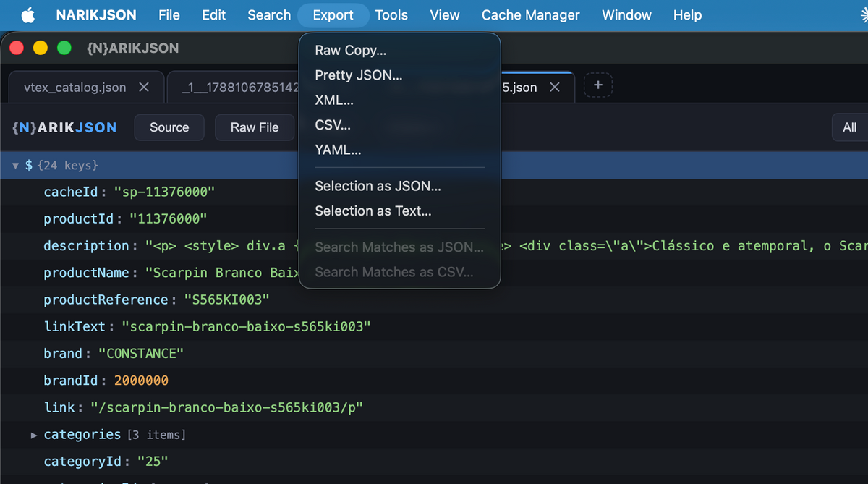This screenshot has width=868, height=484.
Task: Select the cacheId row
Action: pyautogui.click(x=434, y=192)
